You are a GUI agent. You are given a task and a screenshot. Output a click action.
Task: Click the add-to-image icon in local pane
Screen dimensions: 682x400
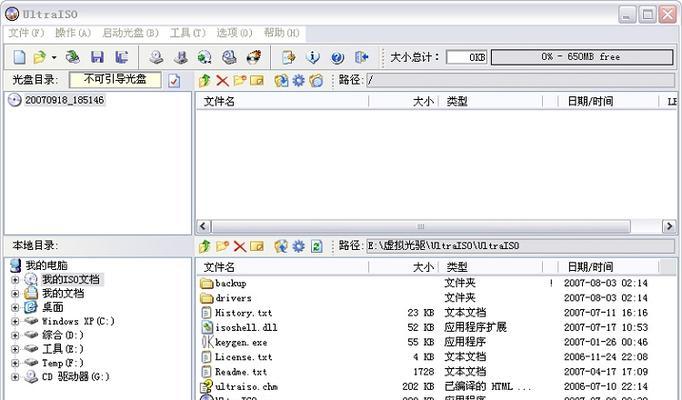(281, 247)
